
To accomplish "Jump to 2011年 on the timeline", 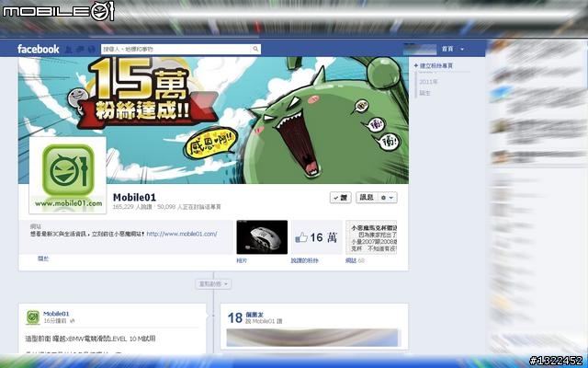I will pos(428,82).
